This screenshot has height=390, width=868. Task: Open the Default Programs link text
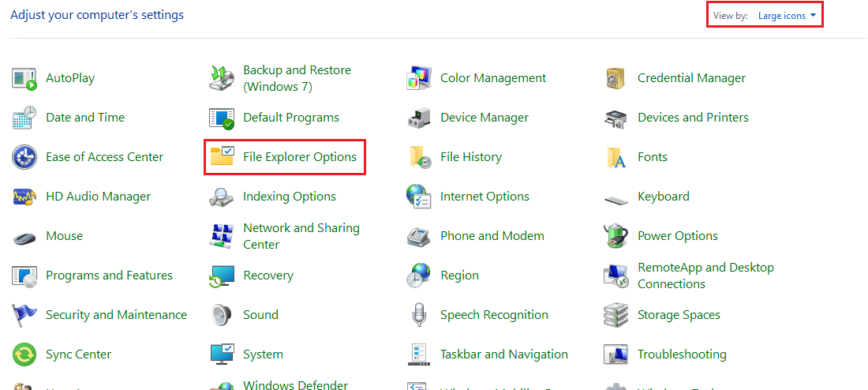click(291, 118)
